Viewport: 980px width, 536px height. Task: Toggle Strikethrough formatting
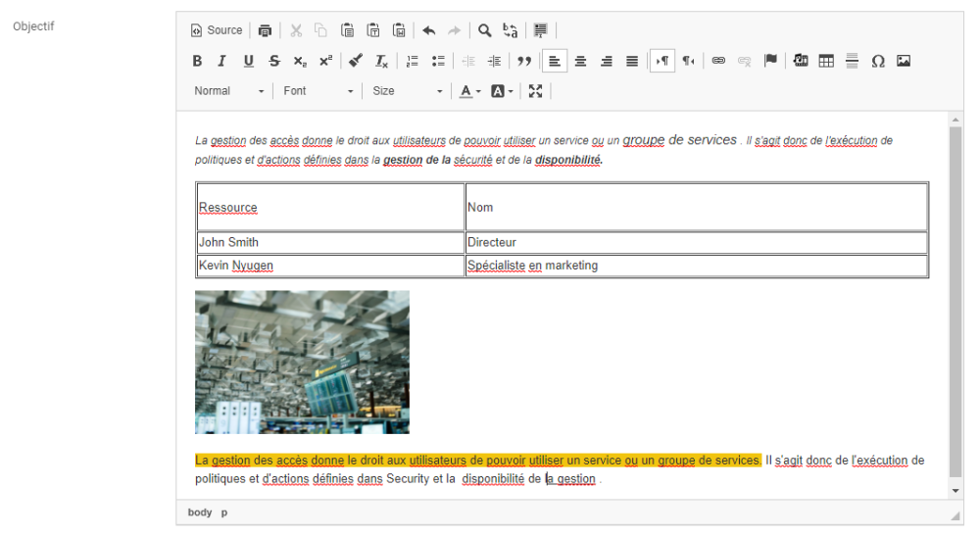point(274,61)
